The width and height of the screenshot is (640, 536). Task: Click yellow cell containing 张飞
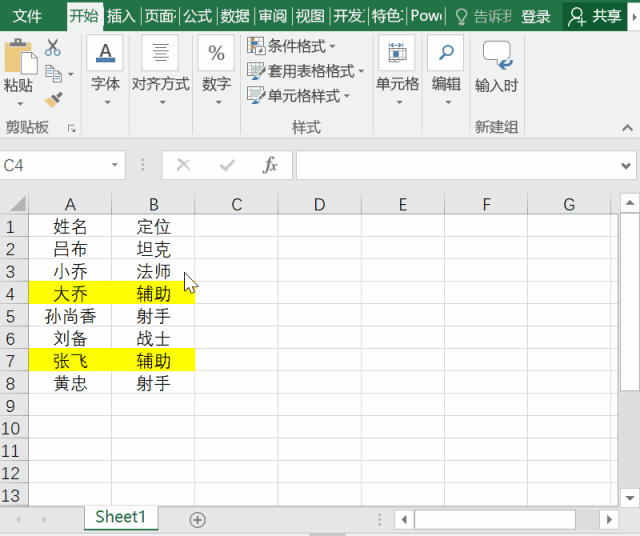[70, 361]
